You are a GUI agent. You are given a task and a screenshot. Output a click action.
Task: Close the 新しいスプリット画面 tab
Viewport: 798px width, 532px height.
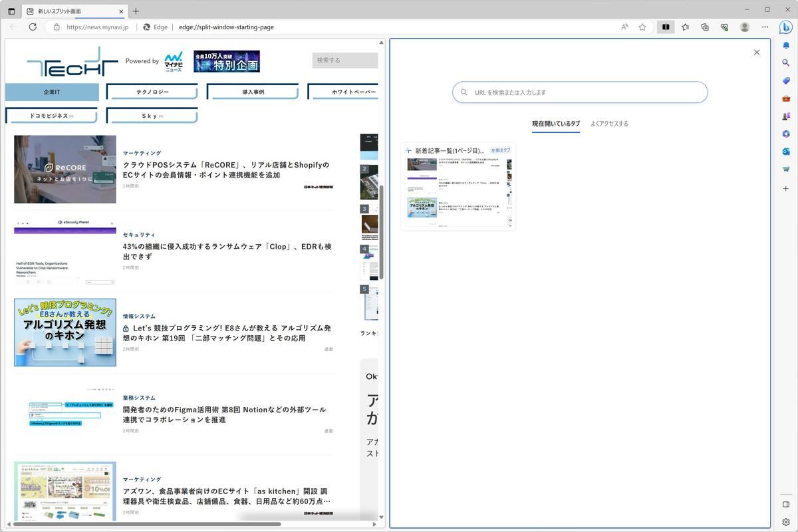tap(121, 11)
